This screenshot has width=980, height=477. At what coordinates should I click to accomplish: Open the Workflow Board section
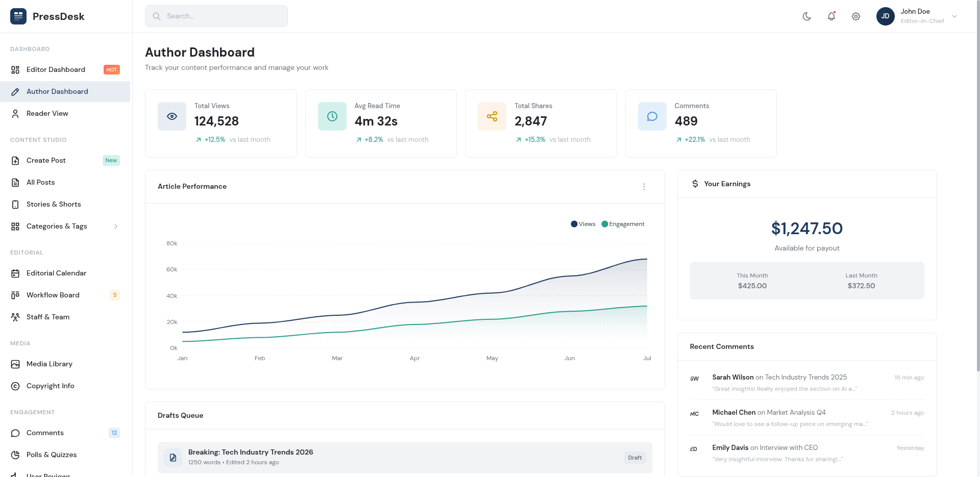click(53, 295)
